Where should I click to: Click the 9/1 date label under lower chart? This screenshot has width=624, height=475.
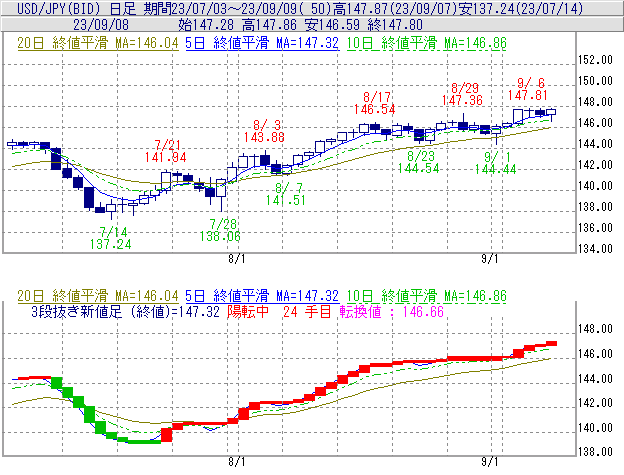click(x=489, y=462)
